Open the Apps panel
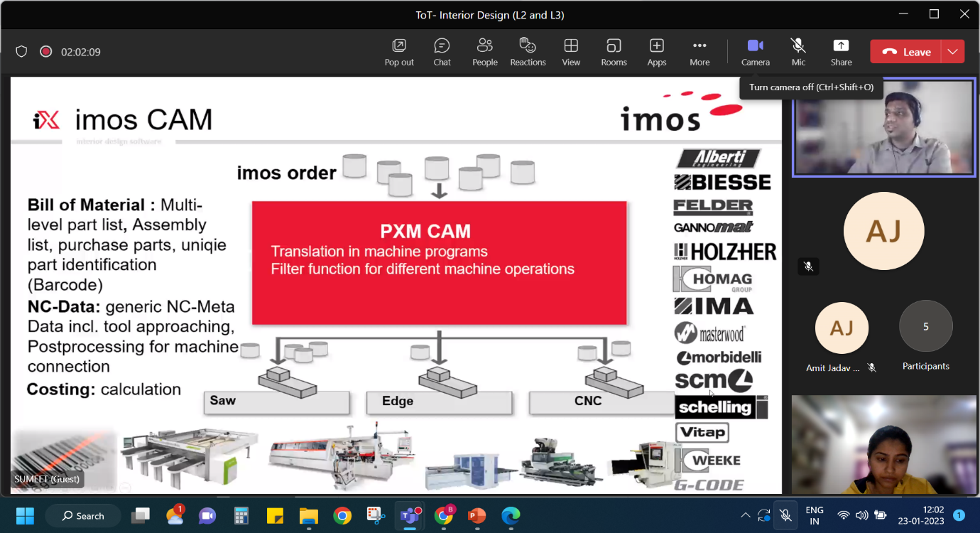The image size is (980, 533). (x=657, y=52)
